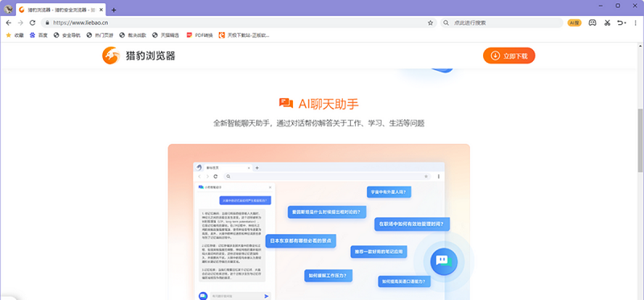Screen dimensions: 644x300
Task: Click the 日本东京都有哪些必看的景点 bubble
Action: 300,241
